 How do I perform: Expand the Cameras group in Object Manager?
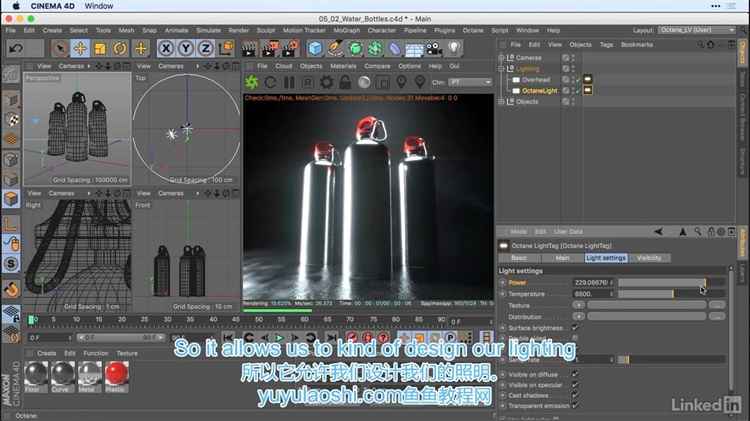501,57
